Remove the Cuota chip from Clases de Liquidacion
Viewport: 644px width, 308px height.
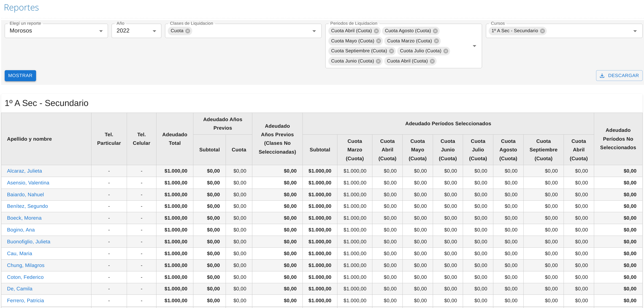point(188,31)
